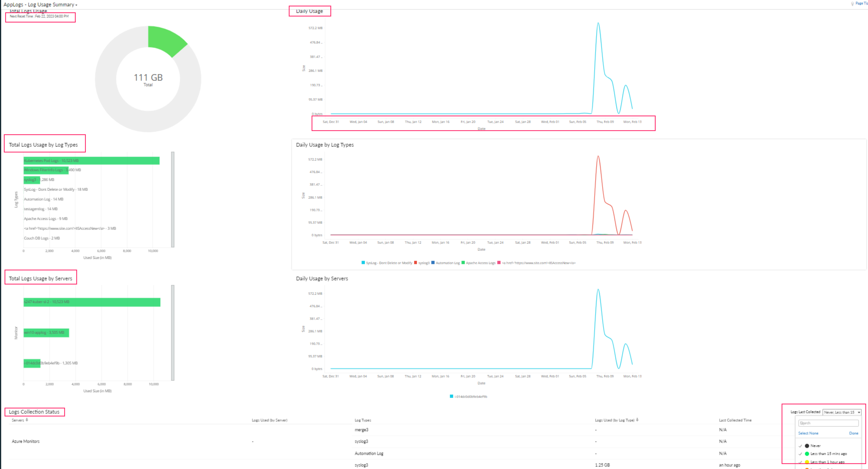Click the cyan SysLog legend square
Screen dimensions: 868x469
(x=363, y=263)
